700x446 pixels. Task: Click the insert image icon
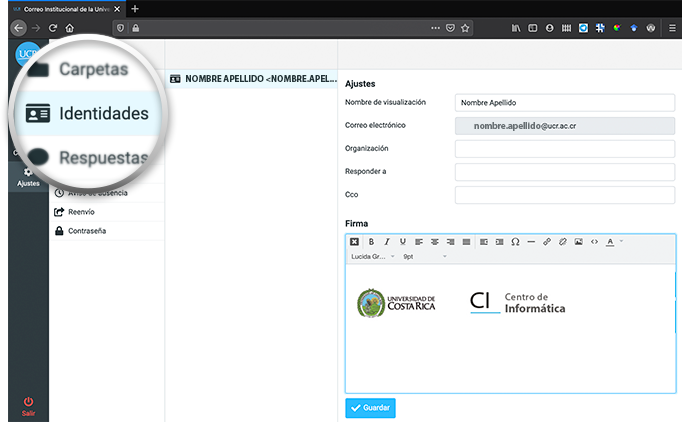coord(578,242)
